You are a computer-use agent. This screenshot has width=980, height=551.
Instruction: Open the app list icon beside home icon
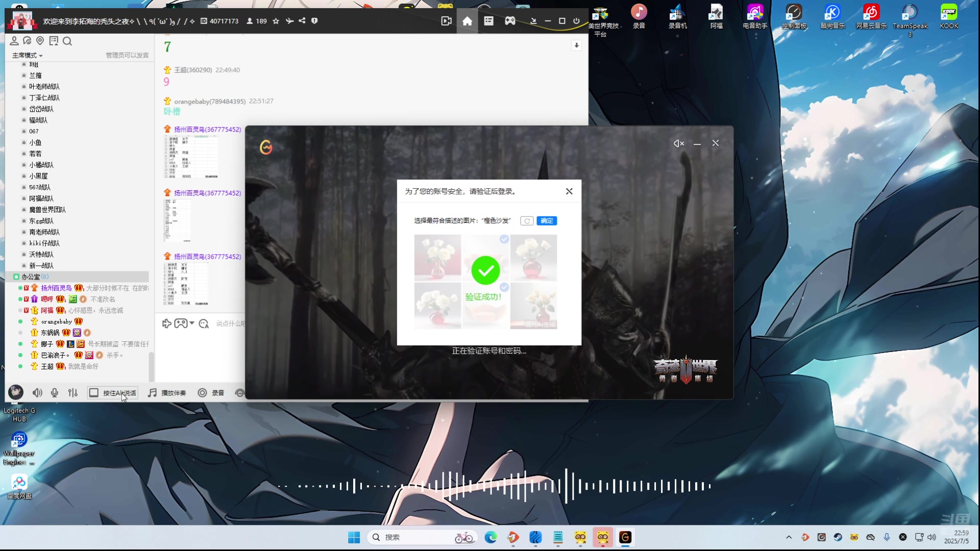coord(488,21)
